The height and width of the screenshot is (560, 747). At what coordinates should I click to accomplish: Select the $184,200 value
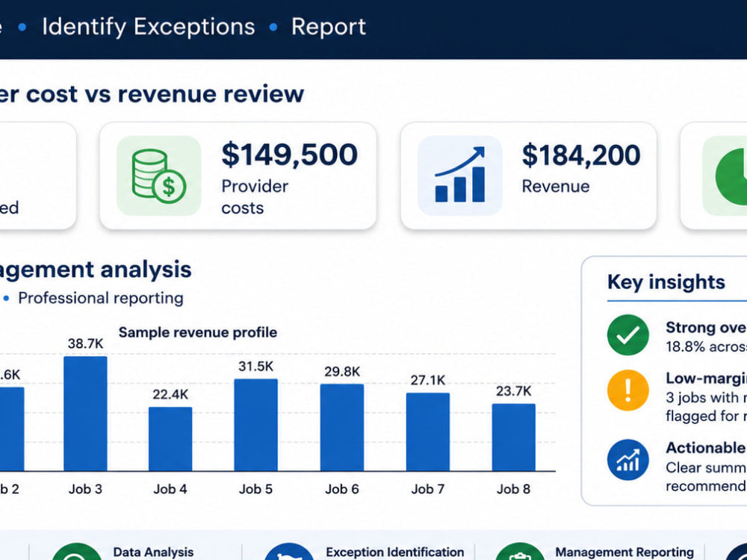pos(580,155)
